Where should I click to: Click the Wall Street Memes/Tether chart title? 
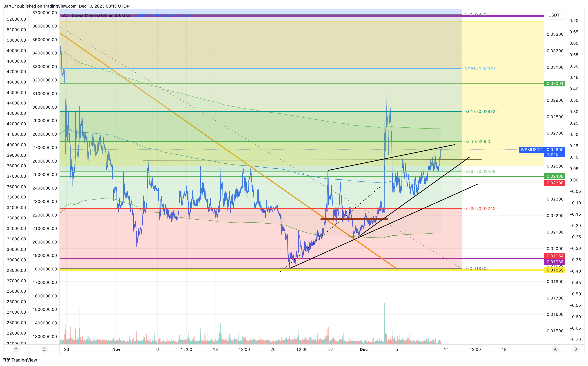pos(97,15)
